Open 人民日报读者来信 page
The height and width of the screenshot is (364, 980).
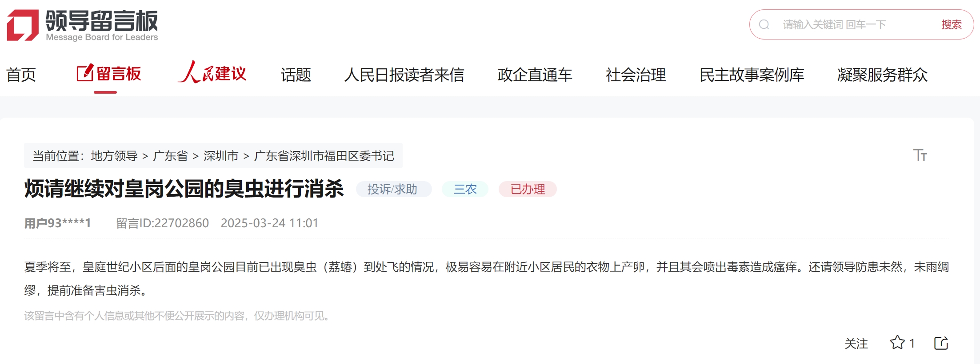click(404, 75)
